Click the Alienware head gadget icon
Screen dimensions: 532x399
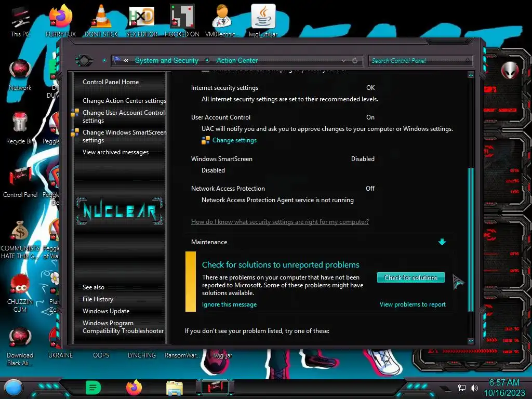pyautogui.click(x=510, y=71)
